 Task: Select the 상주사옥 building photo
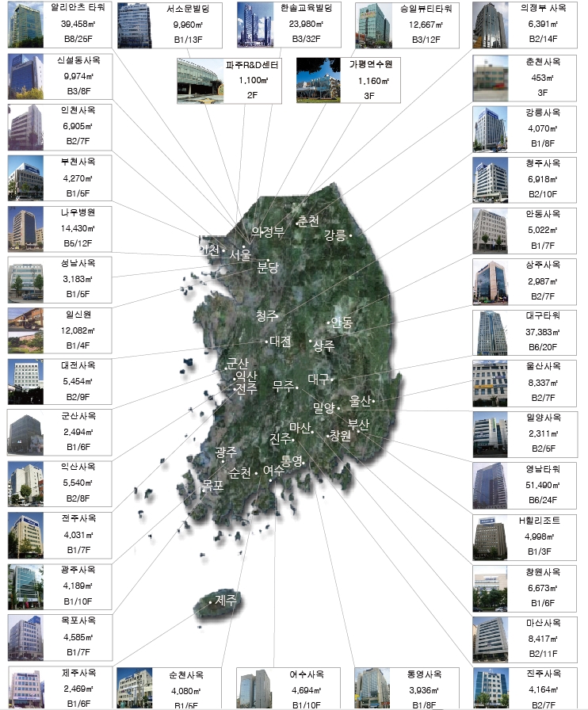coord(491,282)
